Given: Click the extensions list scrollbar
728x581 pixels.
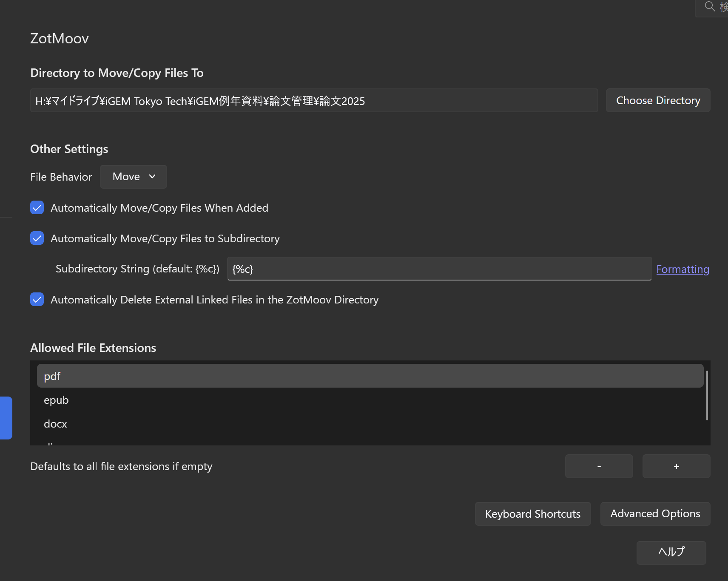Looking at the screenshot, I should [707, 395].
